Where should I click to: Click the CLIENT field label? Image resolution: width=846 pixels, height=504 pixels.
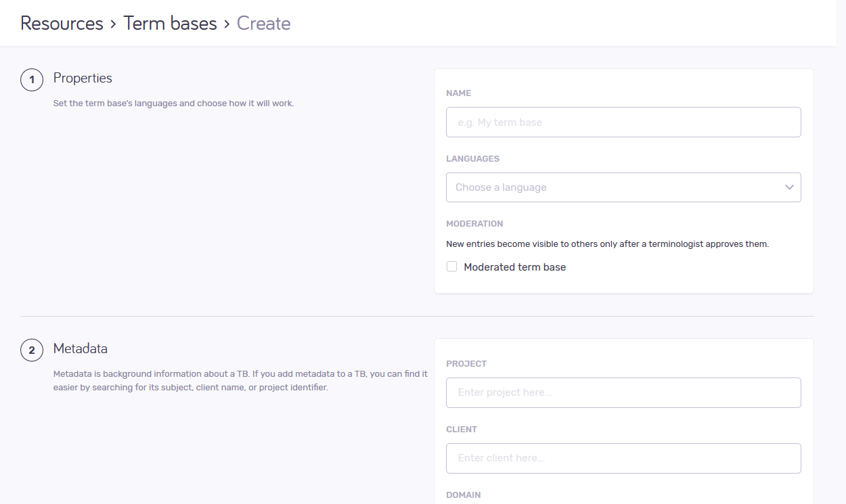(x=462, y=429)
